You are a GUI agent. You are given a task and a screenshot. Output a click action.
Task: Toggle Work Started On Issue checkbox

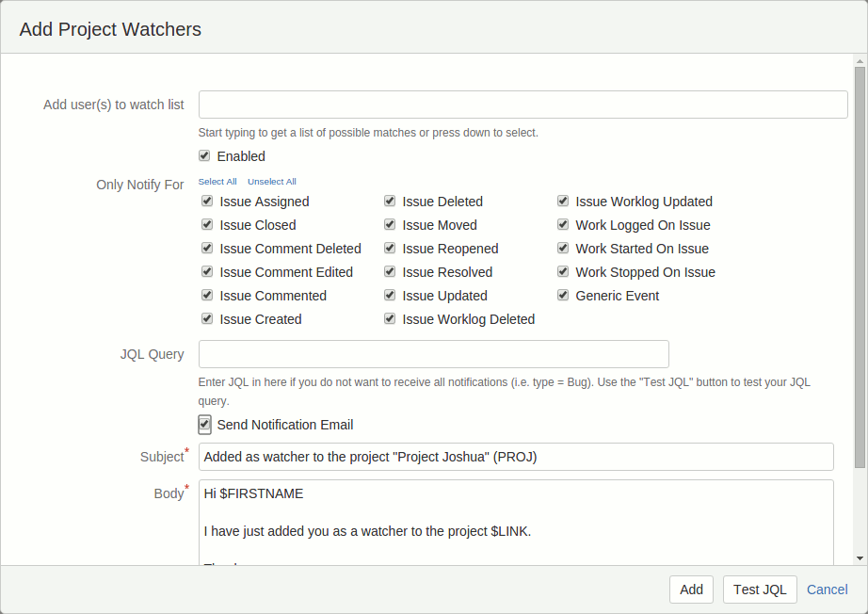(x=563, y=248)
